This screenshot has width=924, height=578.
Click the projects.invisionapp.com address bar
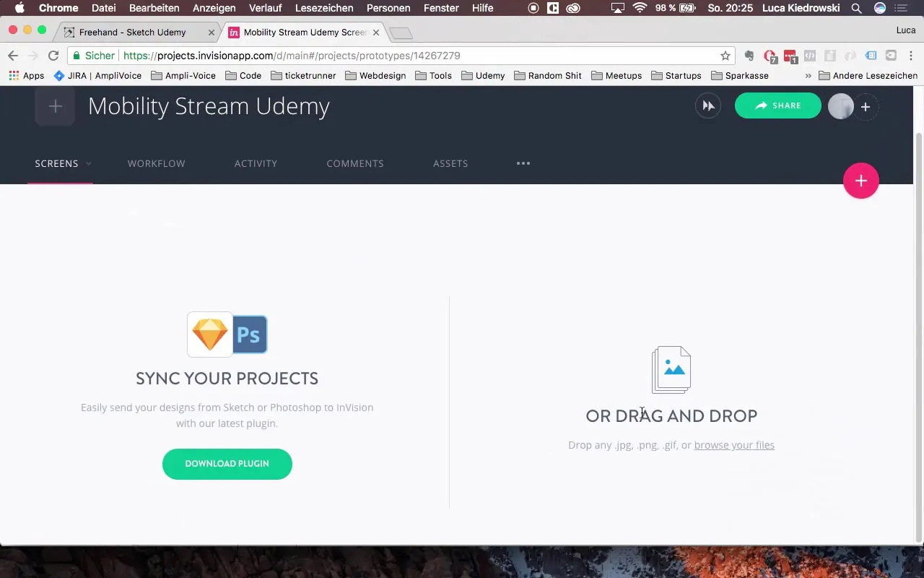point(401,56)
